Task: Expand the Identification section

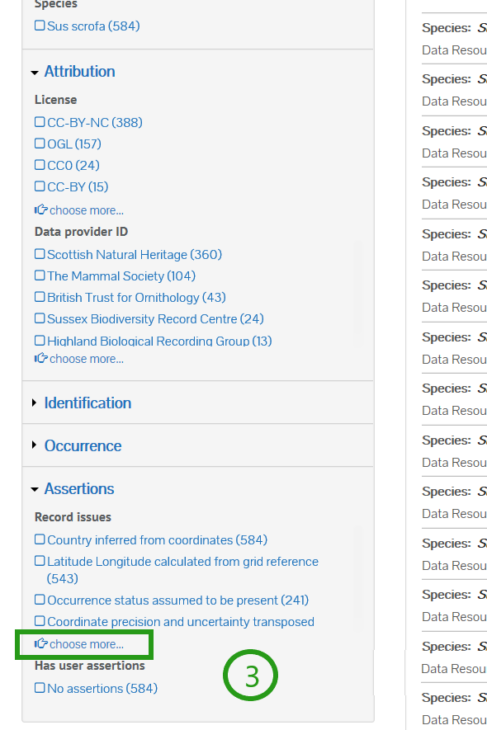Action: tap(88, 403)
